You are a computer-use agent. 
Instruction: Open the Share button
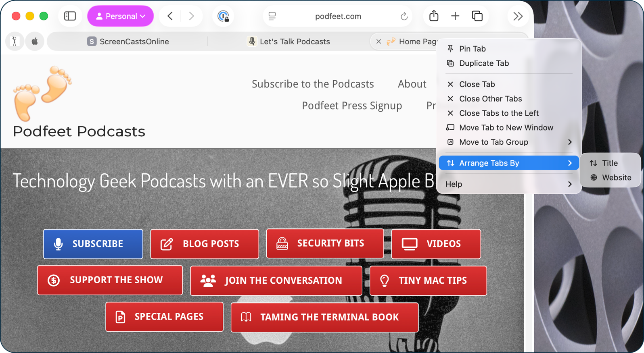coord(434,16)
